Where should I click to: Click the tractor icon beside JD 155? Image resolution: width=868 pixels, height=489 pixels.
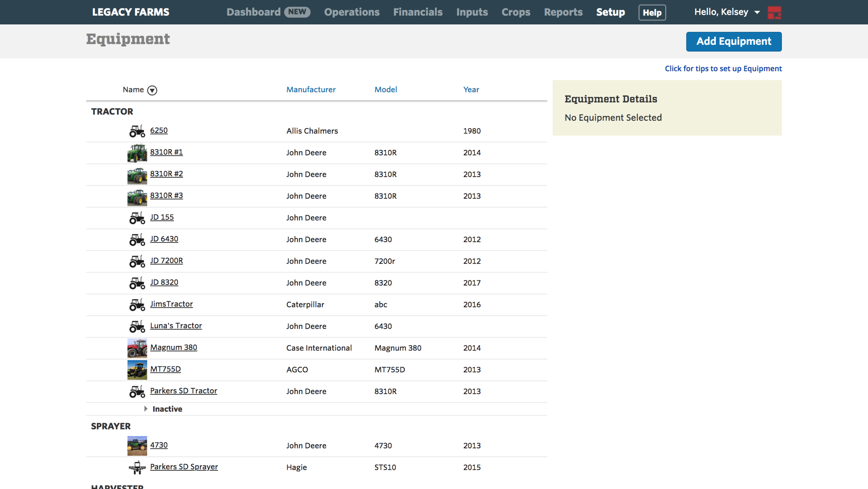(137, 218)
